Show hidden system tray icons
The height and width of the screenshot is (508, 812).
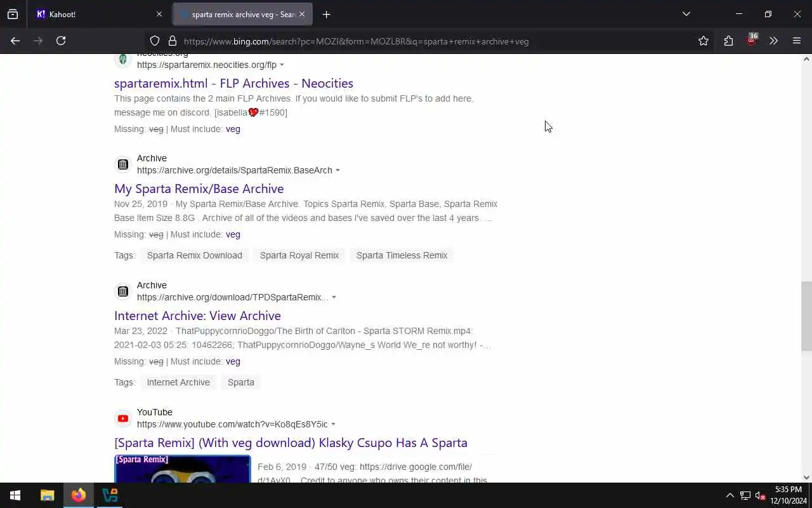[730, 495]
